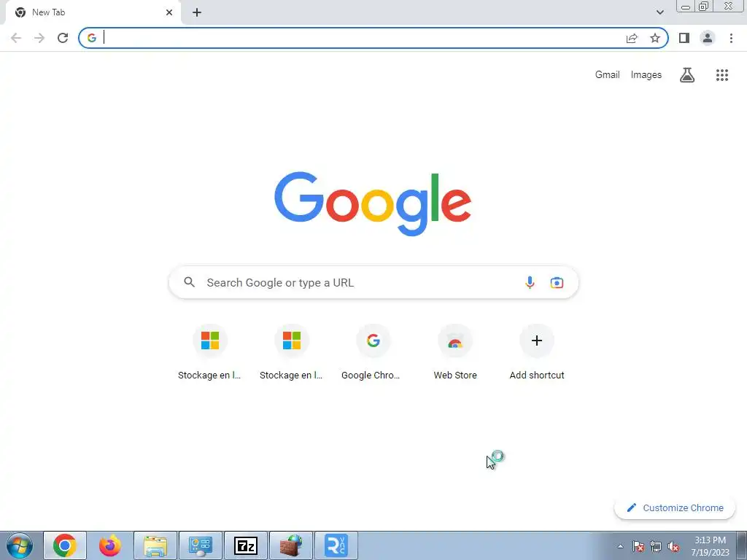
Task: Click the browser forward arrow
Action: [39, 38]
